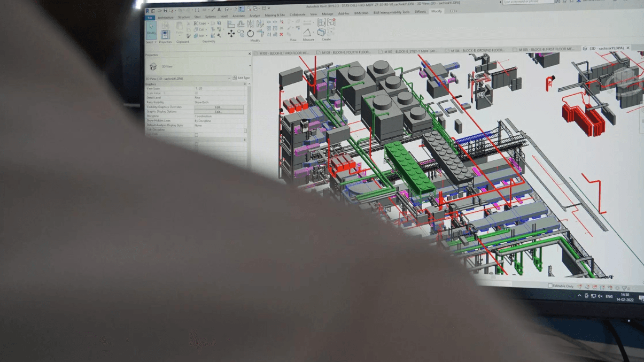This screenshot has height=362, width=644.
Task: Select the Mirror Pick Axis tool
Action: pos(250,24)
